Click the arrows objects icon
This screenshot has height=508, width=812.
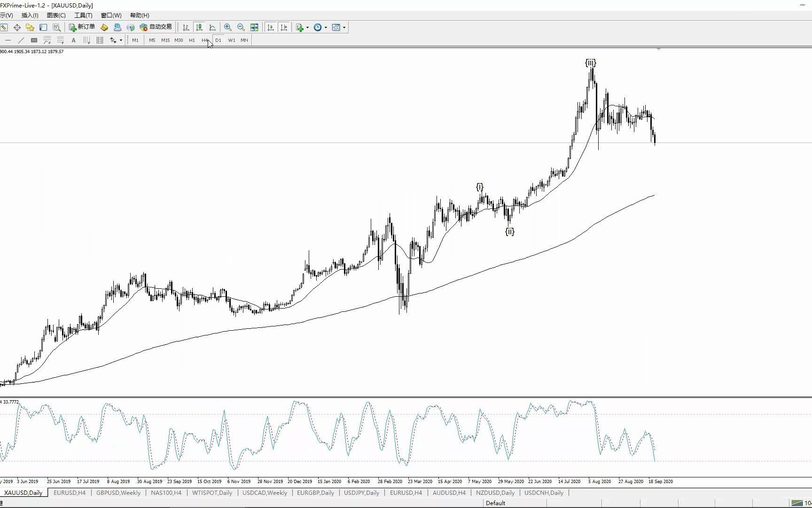coord(113,40)
